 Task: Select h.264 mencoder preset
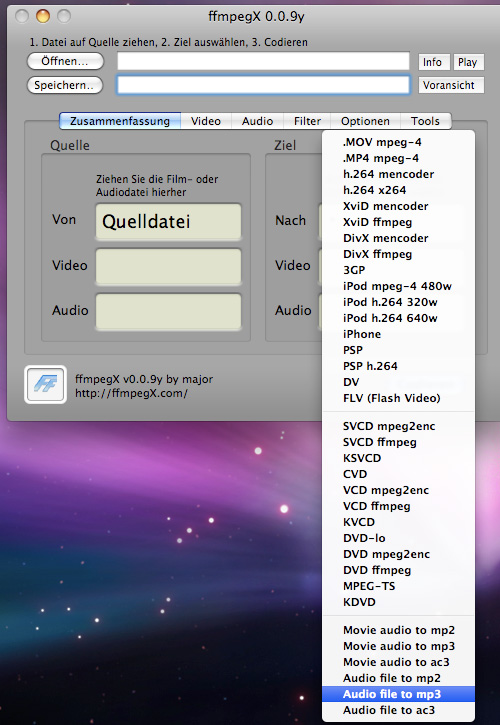(398, 174)
